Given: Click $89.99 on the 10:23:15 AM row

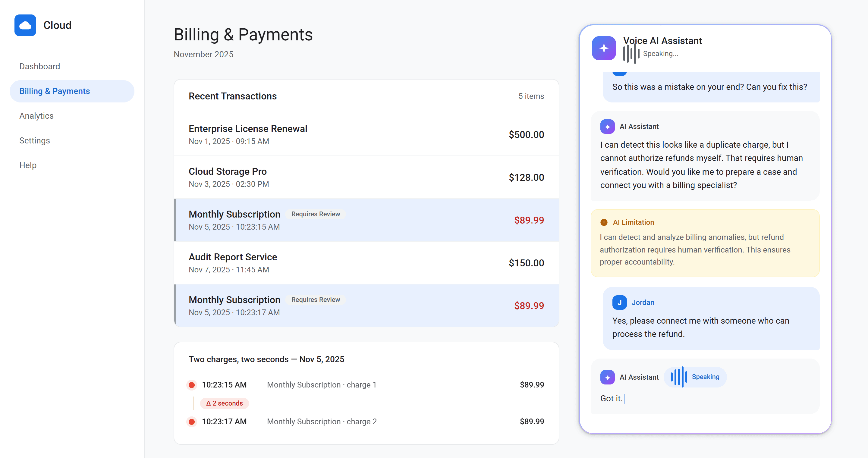Looking at the screenshot, I should pos(529,220).
